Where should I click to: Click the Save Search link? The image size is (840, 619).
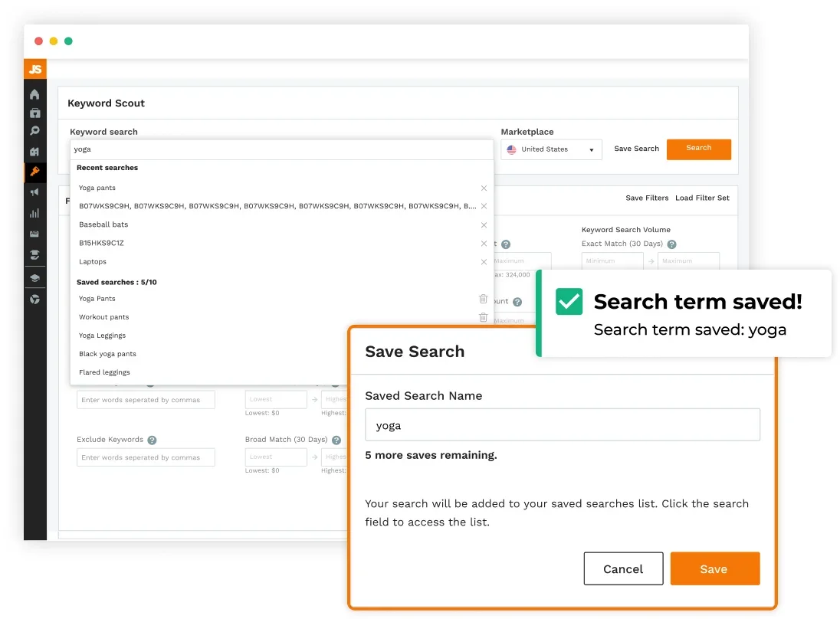click(636, 149)
